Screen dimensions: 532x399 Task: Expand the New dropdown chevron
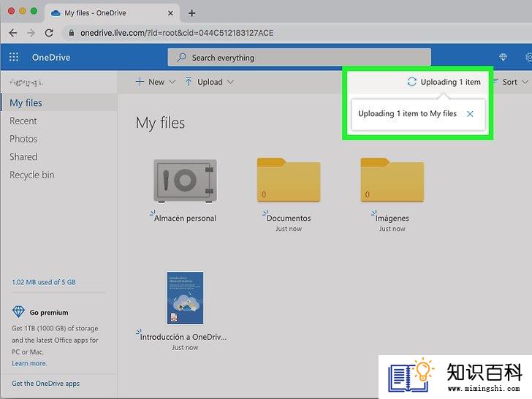tap(172, 82)
